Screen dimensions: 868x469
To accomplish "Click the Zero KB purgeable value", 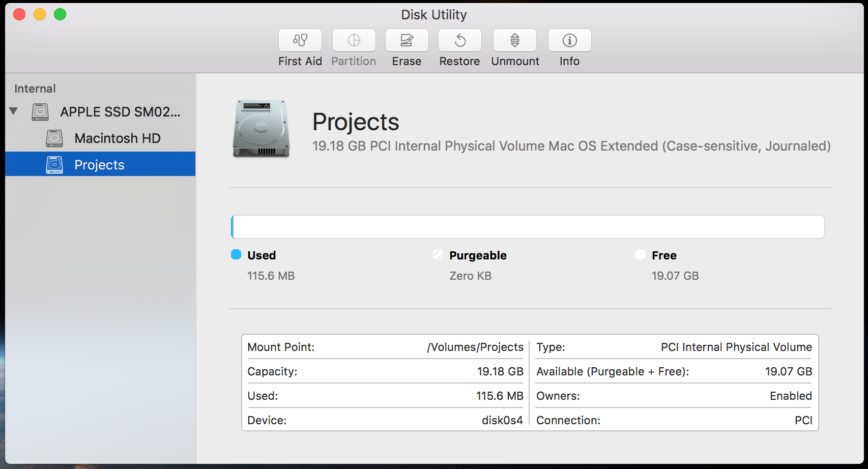I will point(471,276).
